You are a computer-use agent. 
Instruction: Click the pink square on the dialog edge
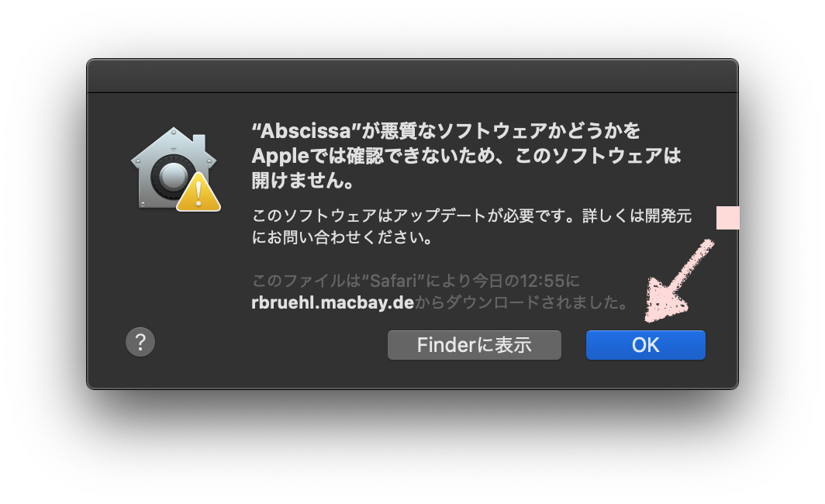pyautogui.click(x=727, y=218)
